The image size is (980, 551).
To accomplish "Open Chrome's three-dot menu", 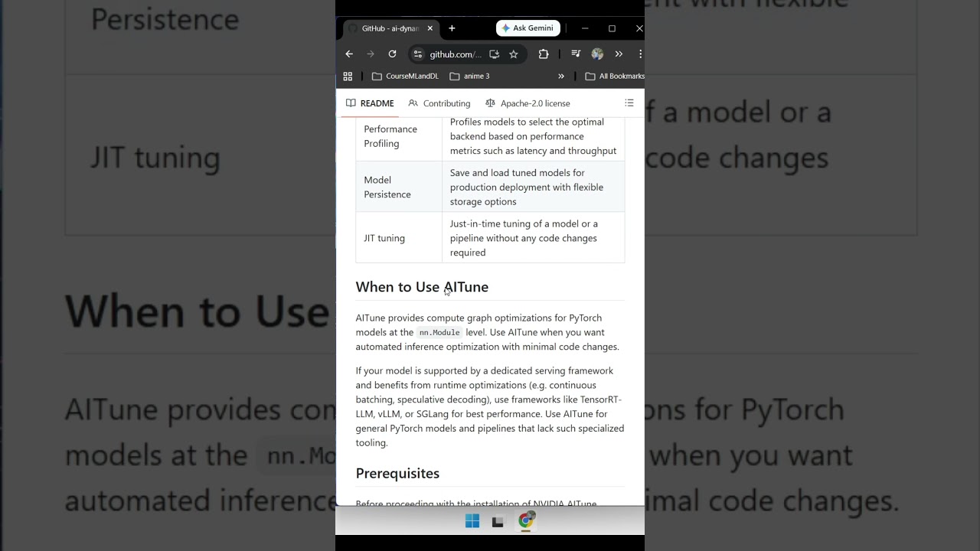I will pyautogui.click(x=640, y=54).
